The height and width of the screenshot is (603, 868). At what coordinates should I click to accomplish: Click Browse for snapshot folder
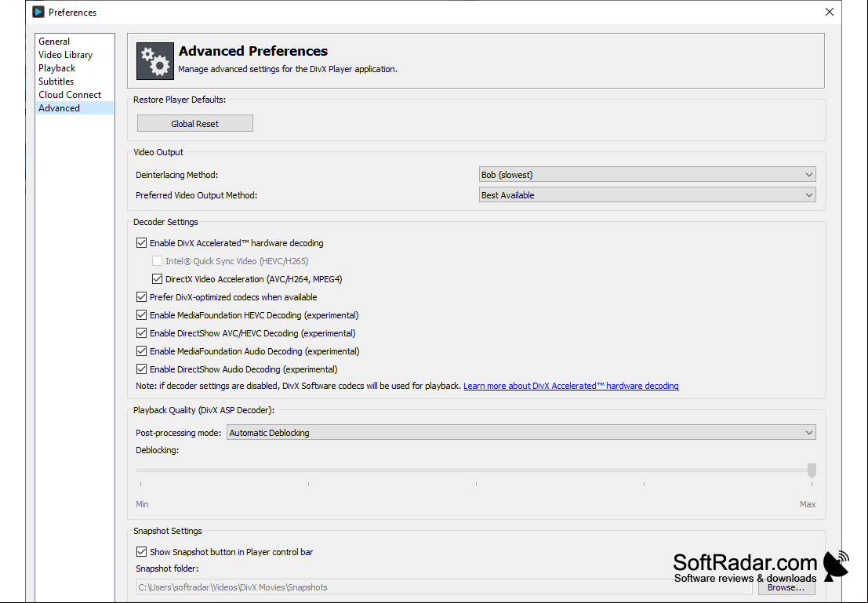point(786,587)
